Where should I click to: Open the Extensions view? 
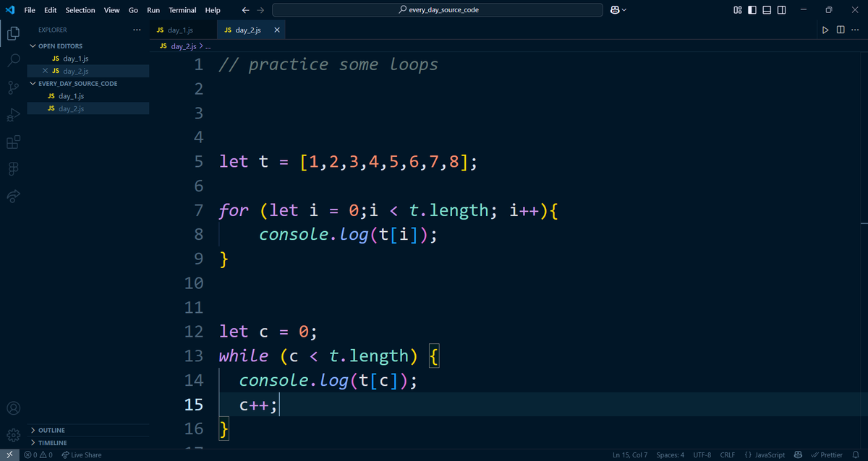(13, 142)
